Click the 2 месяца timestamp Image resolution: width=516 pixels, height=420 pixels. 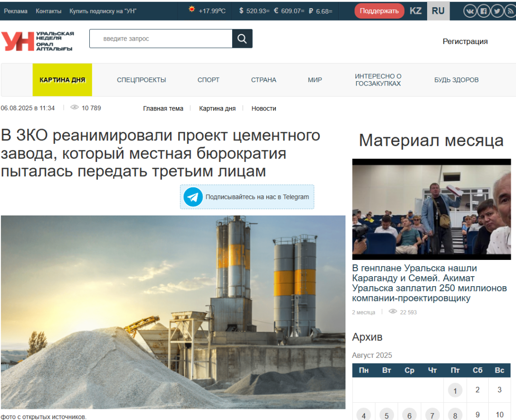(364, 312)
